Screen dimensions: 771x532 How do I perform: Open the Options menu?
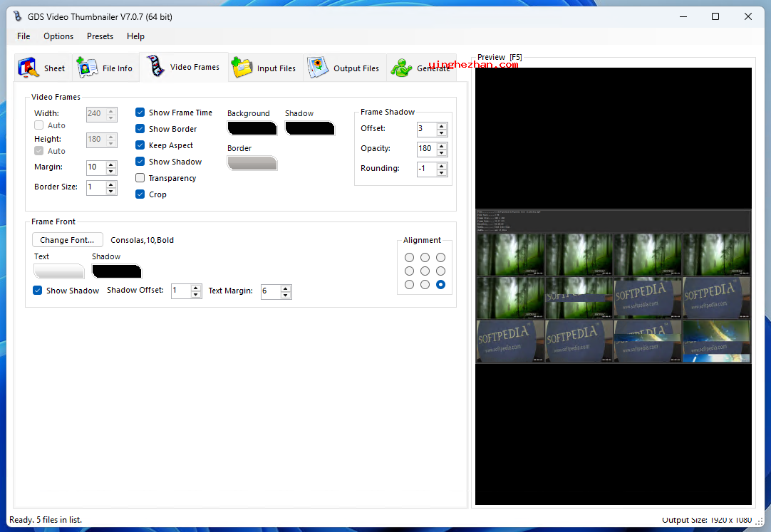click(x=58, y=36)
